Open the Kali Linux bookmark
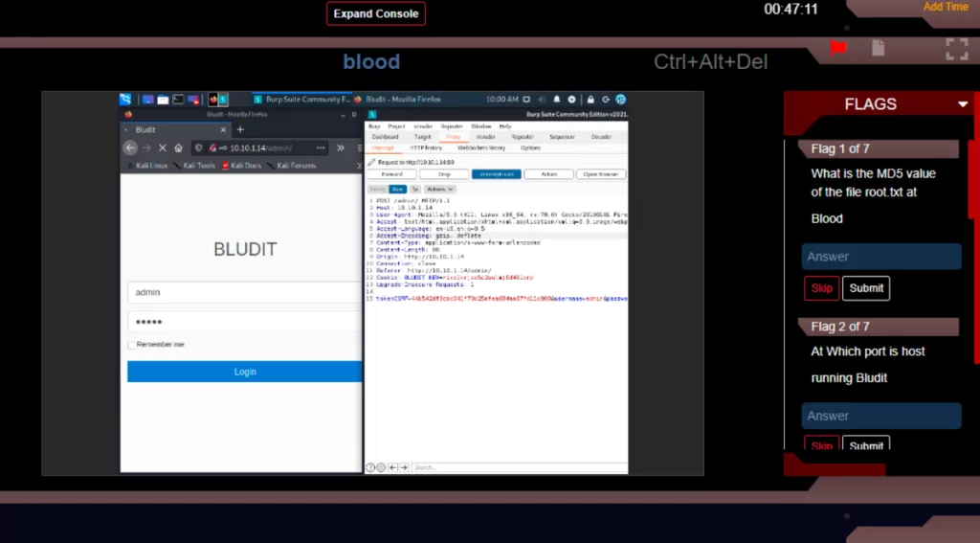 click(147, 166)
